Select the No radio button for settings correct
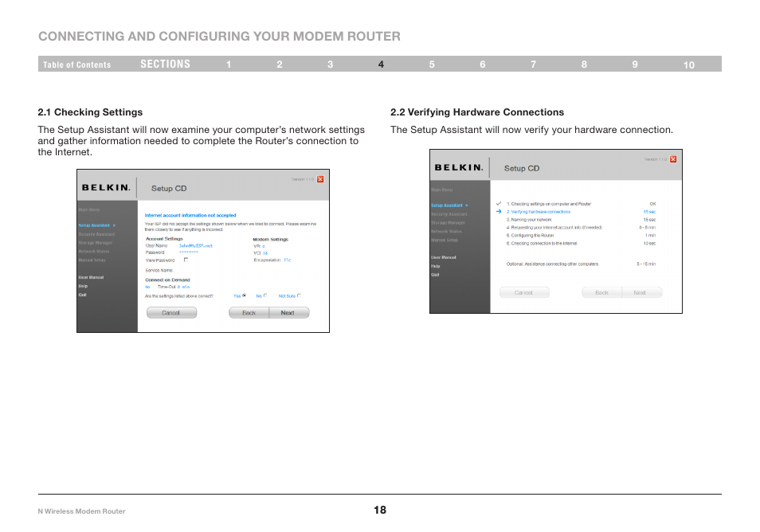The width and height of the screenshot is (760, 532). point(265,295)
